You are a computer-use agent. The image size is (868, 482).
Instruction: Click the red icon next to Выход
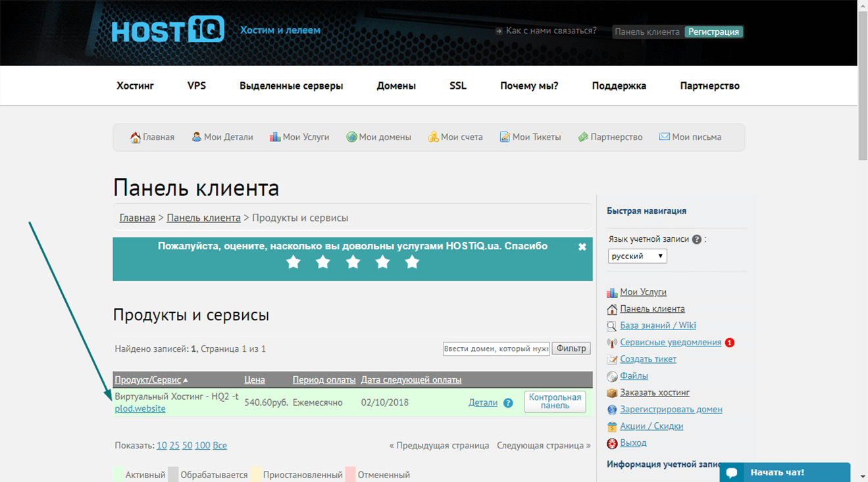(x=612, y=443)
